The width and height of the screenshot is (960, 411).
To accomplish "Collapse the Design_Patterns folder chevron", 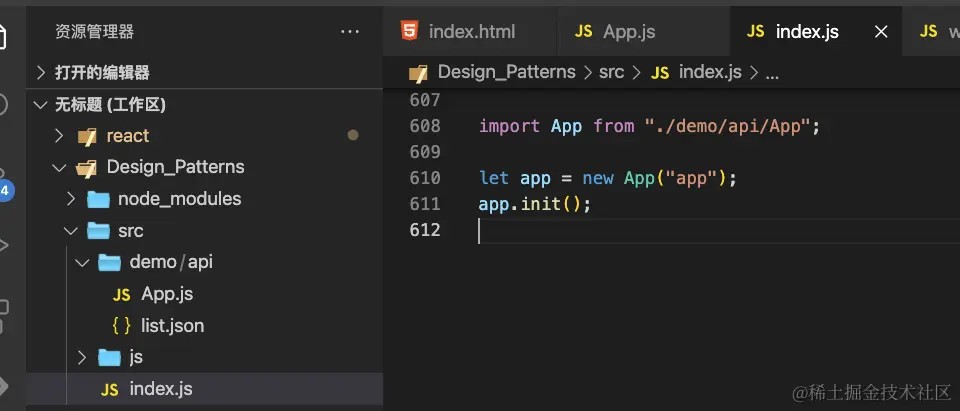I will pos(59,167).
